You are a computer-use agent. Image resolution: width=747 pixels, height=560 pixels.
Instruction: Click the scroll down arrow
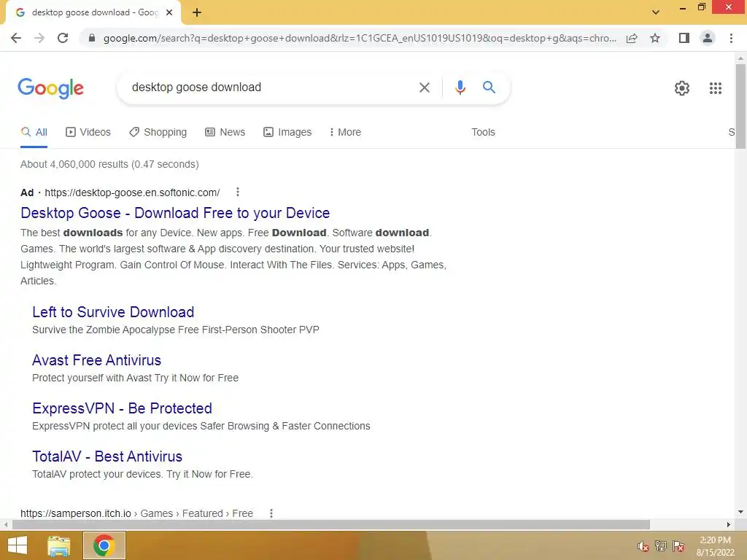(x=740, y=513)
